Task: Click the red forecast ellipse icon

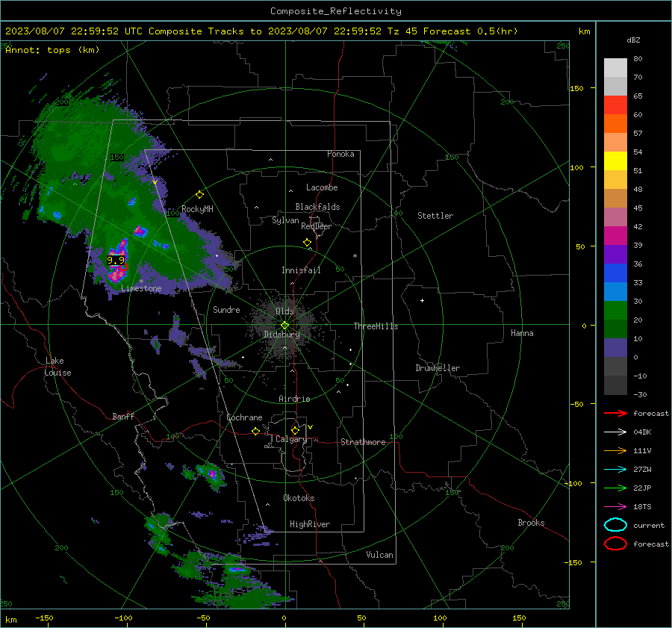Action: coord(615,544)
